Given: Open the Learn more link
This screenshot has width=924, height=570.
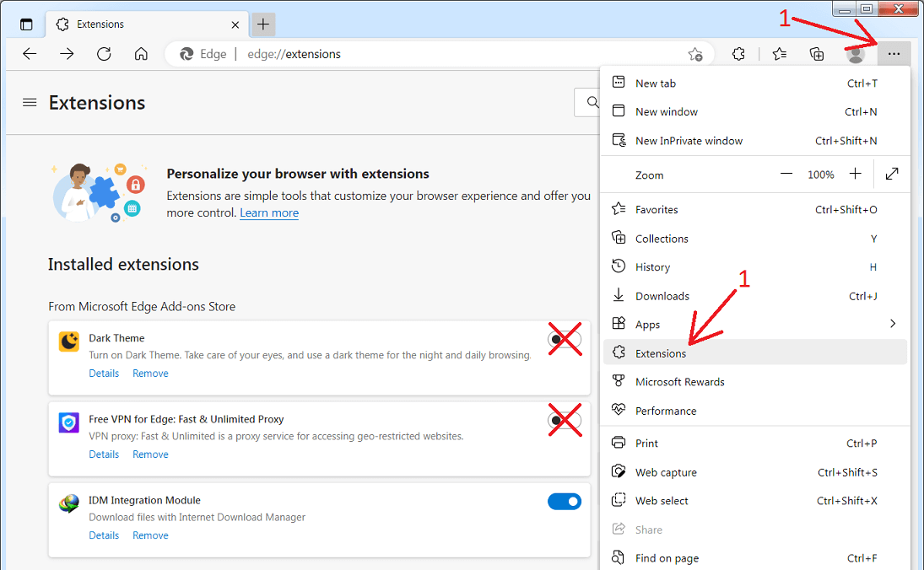Looking at the screenshot, I should click(x=268, y=212).
